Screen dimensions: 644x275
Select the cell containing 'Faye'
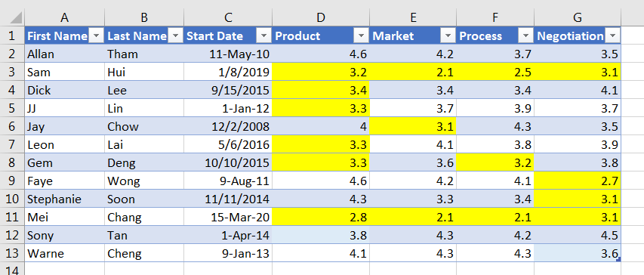tap(64, 181)
